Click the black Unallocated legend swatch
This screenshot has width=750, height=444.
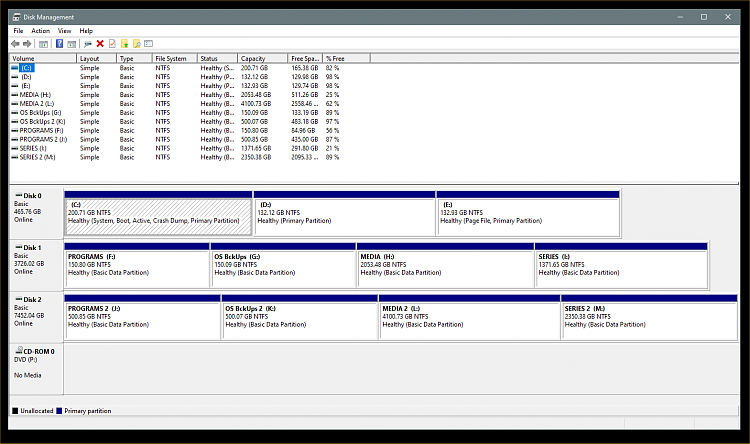[15, 411]
